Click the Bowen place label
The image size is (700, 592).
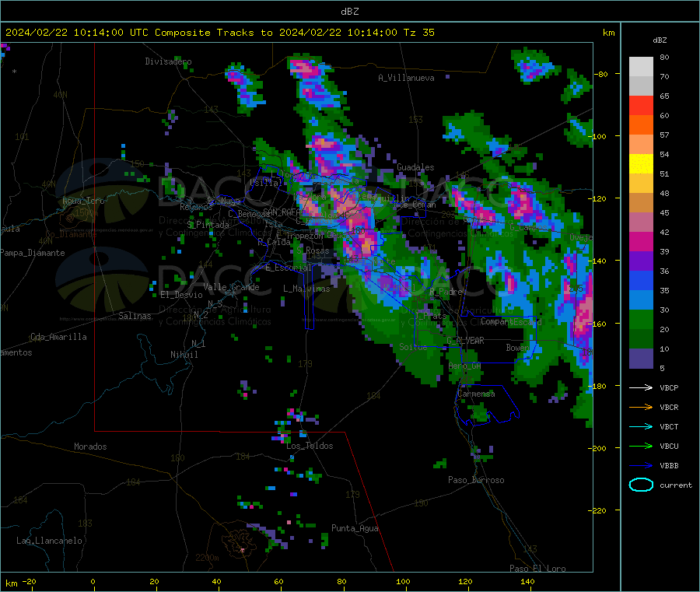tap(517, 347)
